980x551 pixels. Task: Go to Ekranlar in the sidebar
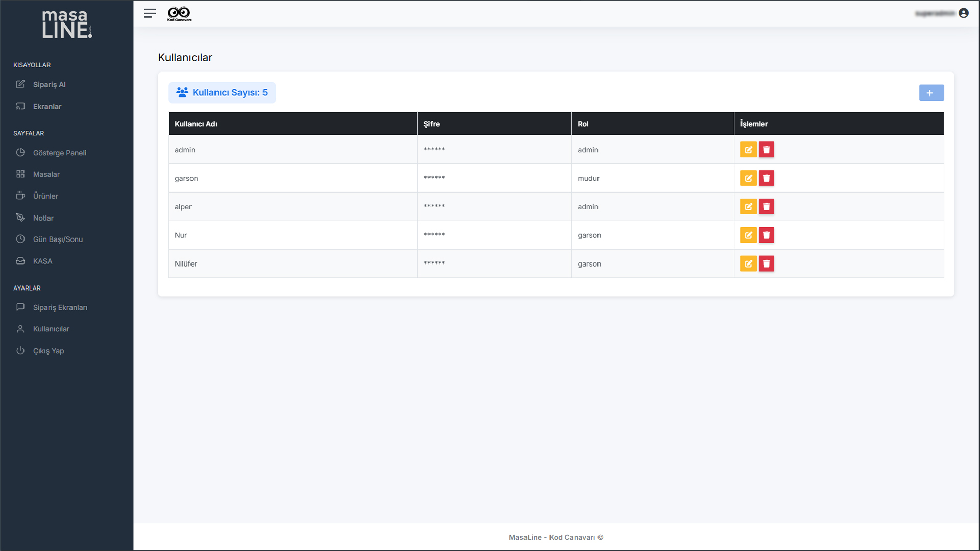[x=47, y=107]
